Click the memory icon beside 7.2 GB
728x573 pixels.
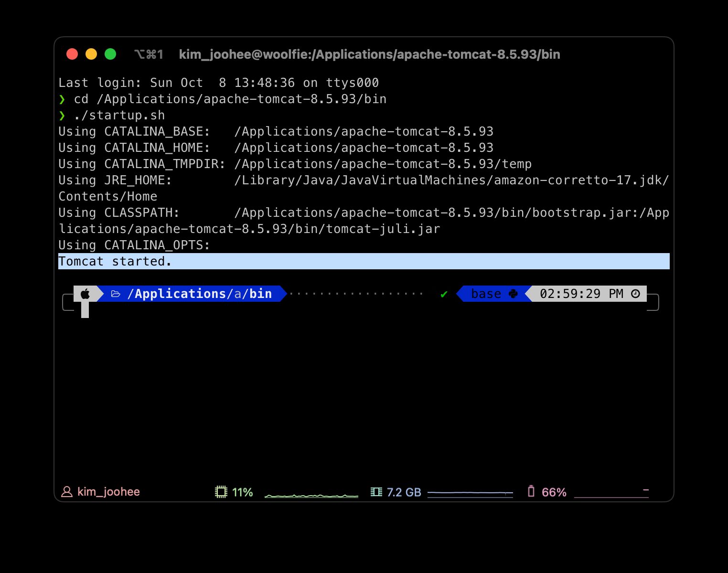(376, 492)
